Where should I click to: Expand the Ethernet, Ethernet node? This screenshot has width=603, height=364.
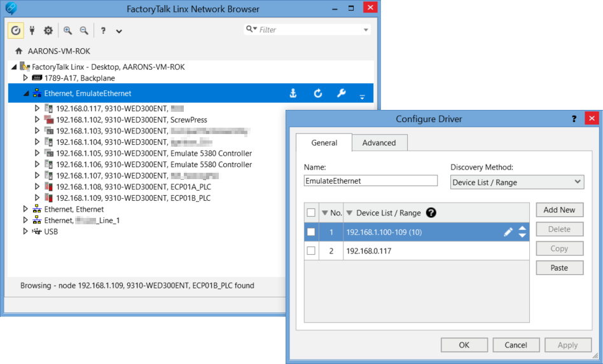click(25, 209)
